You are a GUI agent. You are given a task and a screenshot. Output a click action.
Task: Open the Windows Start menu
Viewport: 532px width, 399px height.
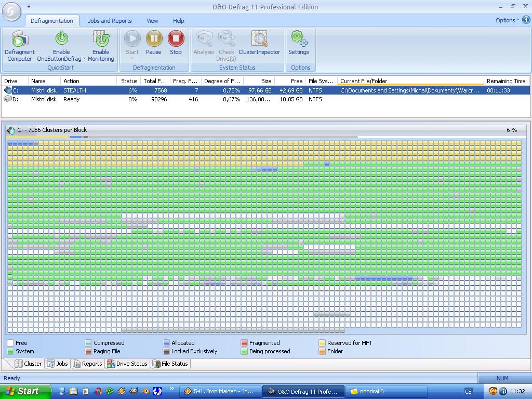click(x=25, y=392)
